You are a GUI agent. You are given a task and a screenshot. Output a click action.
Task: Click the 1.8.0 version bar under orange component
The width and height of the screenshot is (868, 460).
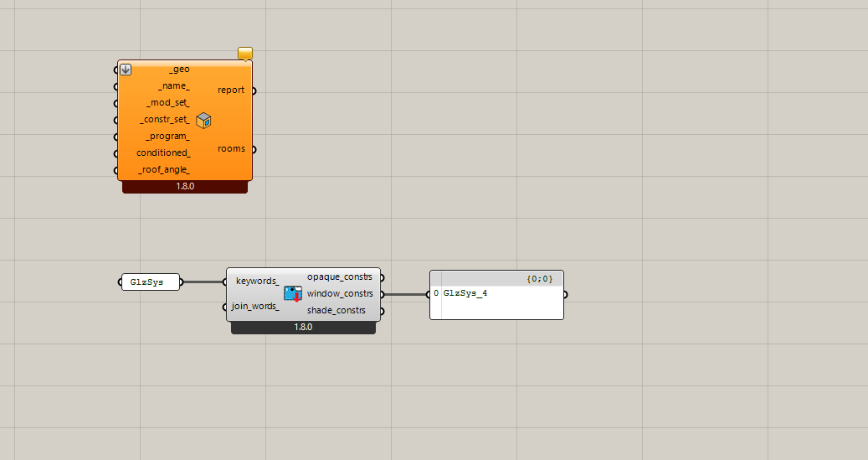(x=185, y=187)
